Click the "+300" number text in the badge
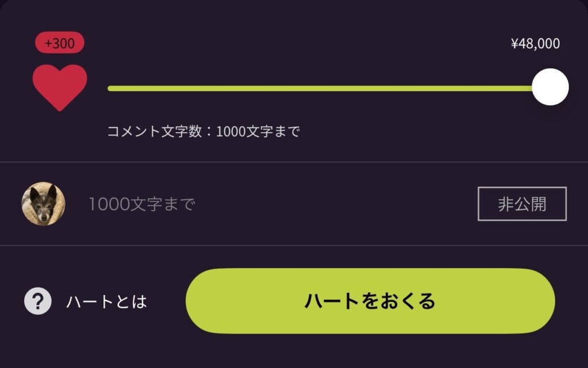 [60, 43]
